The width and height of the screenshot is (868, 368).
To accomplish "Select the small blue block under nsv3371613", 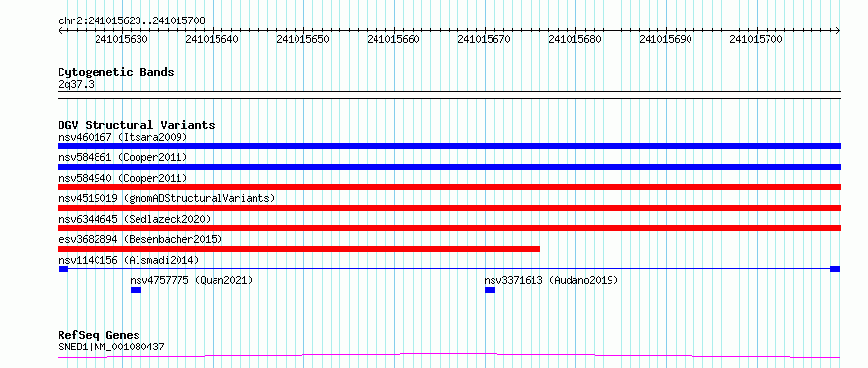I will click(x=490, y=290).
